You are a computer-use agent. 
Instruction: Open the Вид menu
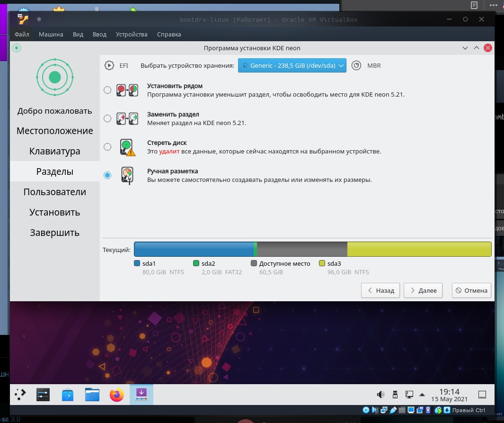coord(78,35)
